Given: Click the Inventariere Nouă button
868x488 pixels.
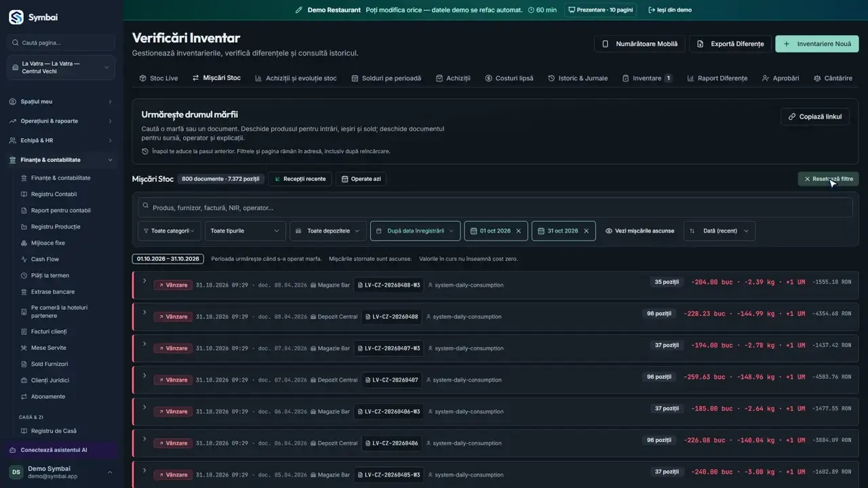Looking at the screenshot, I should point(817,44).
